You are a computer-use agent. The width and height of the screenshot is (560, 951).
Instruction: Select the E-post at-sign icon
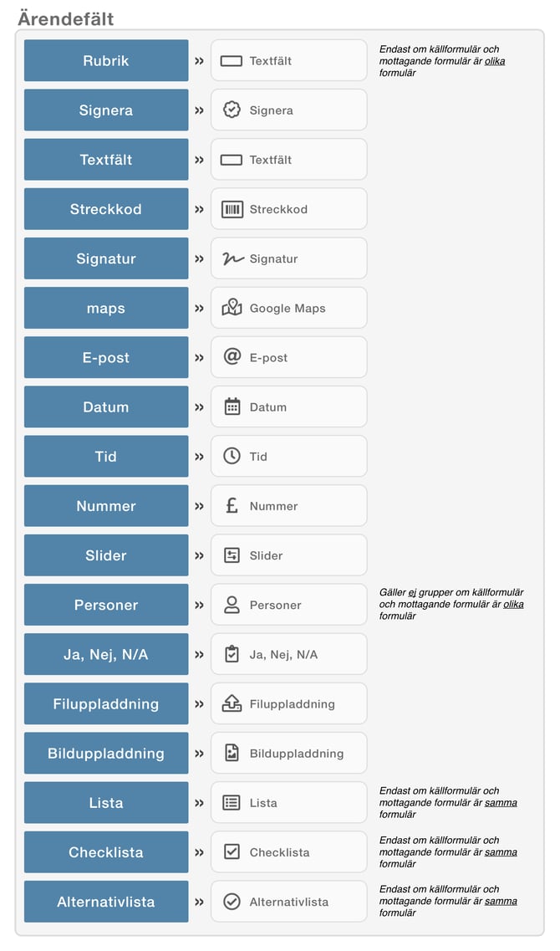[x=232, y=356]
